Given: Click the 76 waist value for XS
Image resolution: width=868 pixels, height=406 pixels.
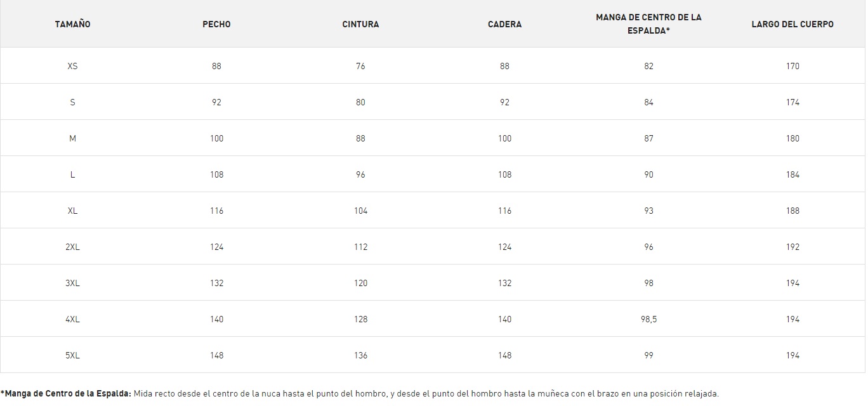Looking at the screenshot, I should 360,66.
